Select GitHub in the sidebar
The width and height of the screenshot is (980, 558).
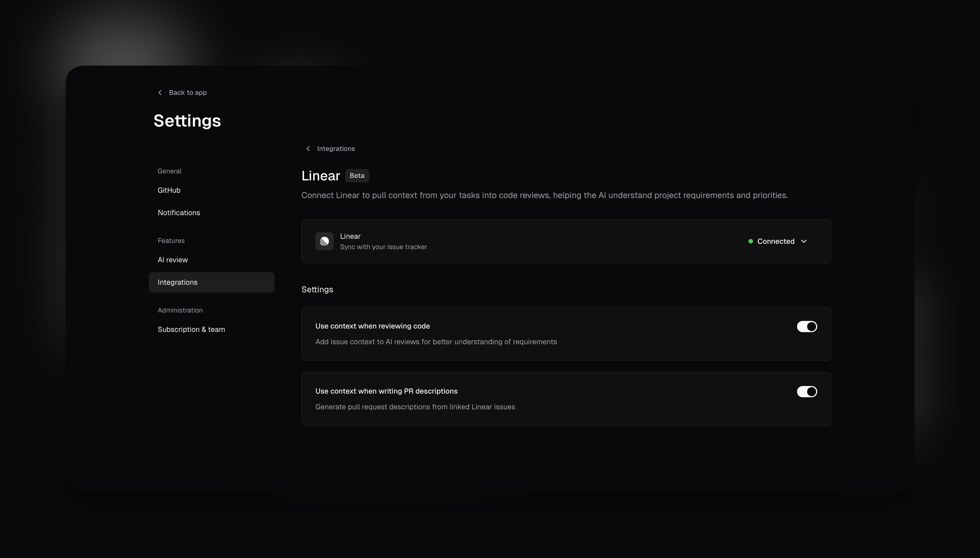click(169, 190)
